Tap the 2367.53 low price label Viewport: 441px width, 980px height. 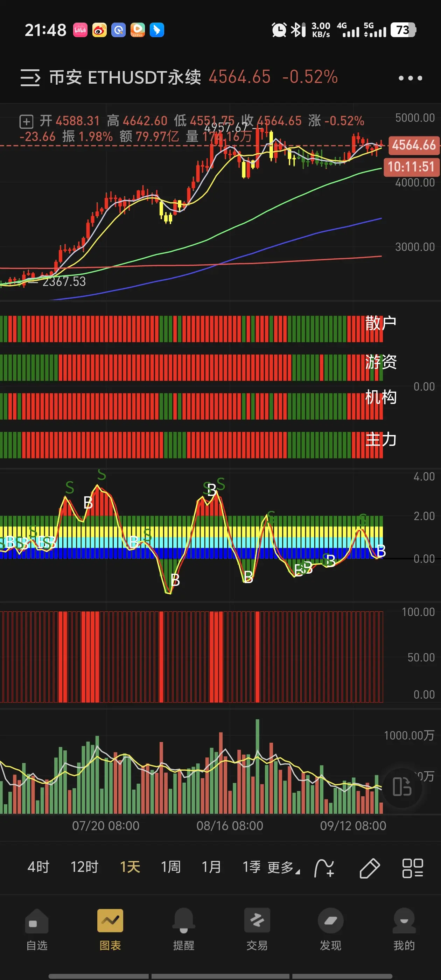pyautogui.click(x=64, y=281)
